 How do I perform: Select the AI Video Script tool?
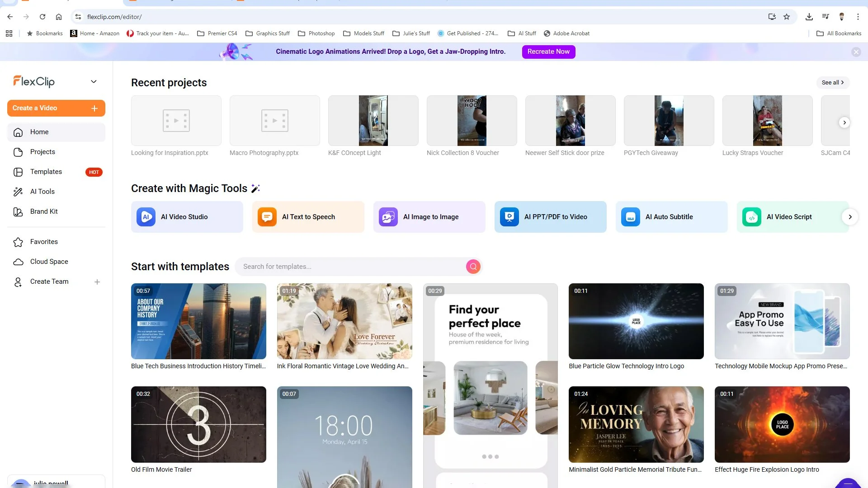tap(789, 216)
